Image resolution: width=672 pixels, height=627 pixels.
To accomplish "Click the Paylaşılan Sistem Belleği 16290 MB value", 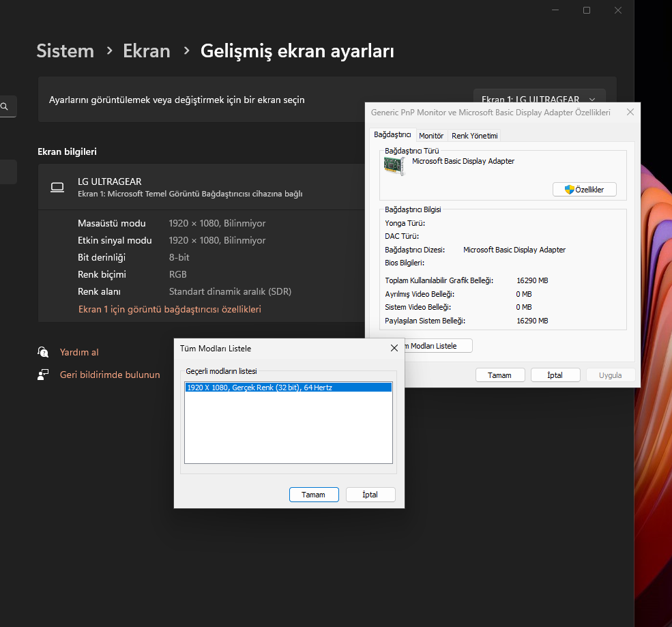I will (x=532, y=321).
